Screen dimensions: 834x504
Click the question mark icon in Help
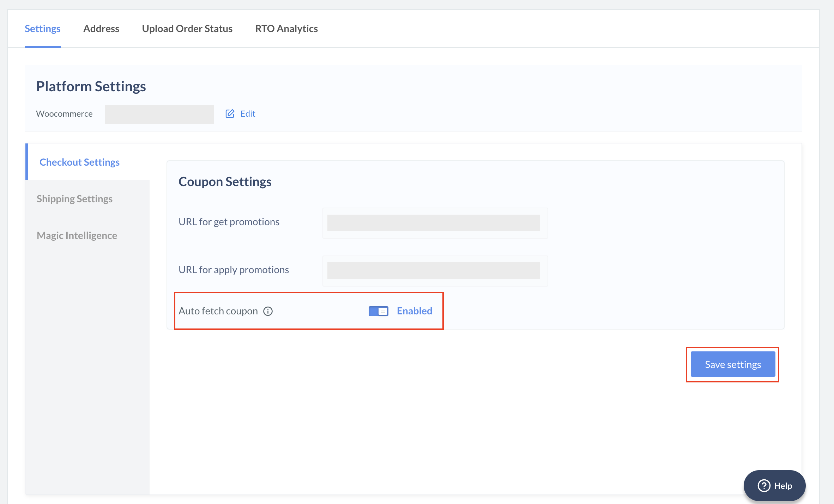[764, 486]
